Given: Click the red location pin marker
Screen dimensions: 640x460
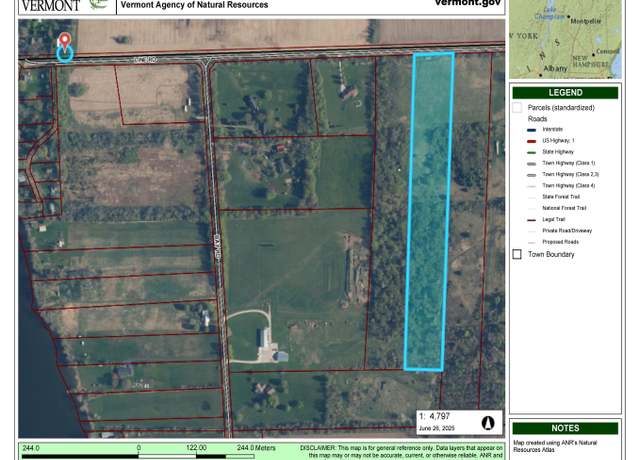Looking at the screenshot, I should click(64, 41).
